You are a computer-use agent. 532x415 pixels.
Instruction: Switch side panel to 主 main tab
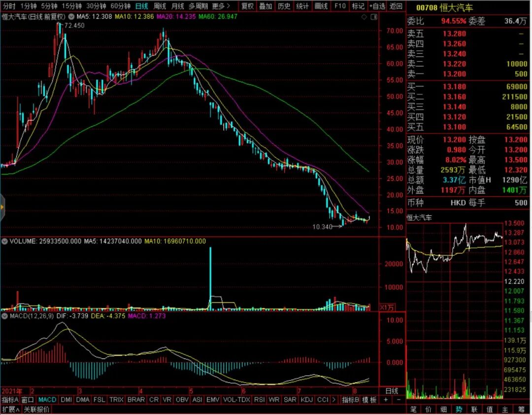505,410
